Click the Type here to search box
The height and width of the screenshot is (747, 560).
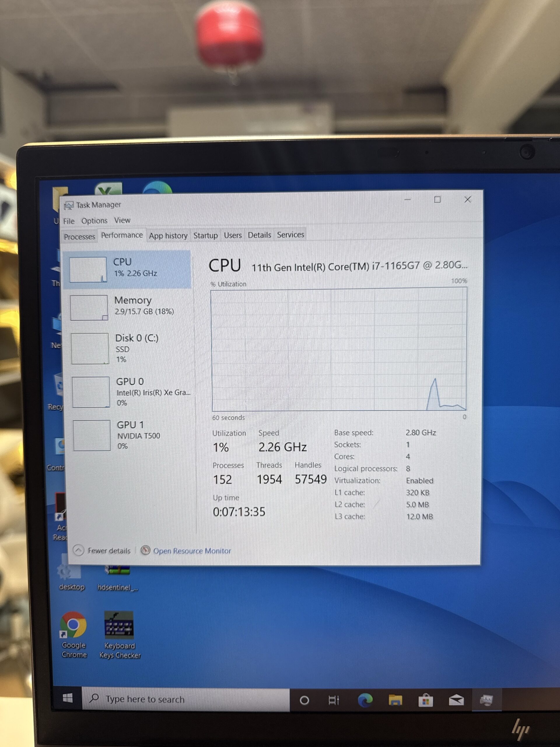pos(186,699)
